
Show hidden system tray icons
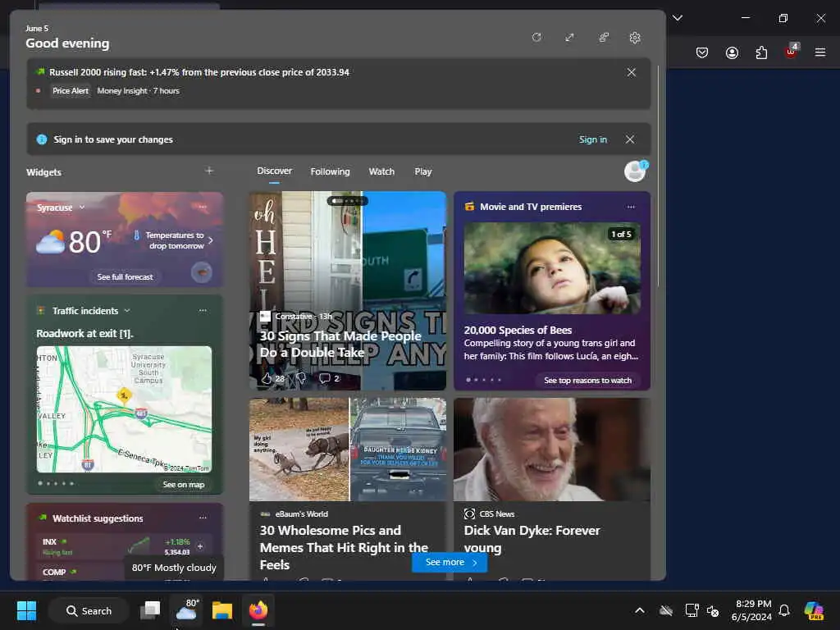click(x=640, y=610)
